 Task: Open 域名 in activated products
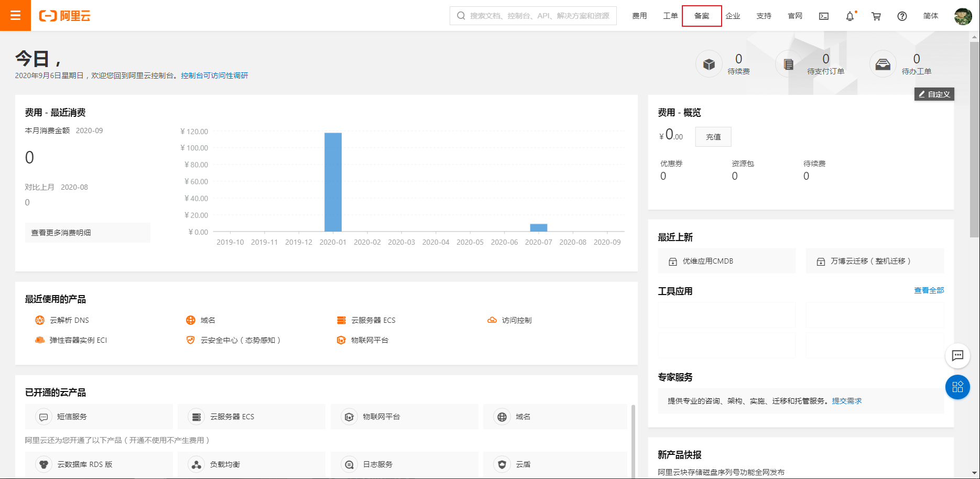[556, 417]
